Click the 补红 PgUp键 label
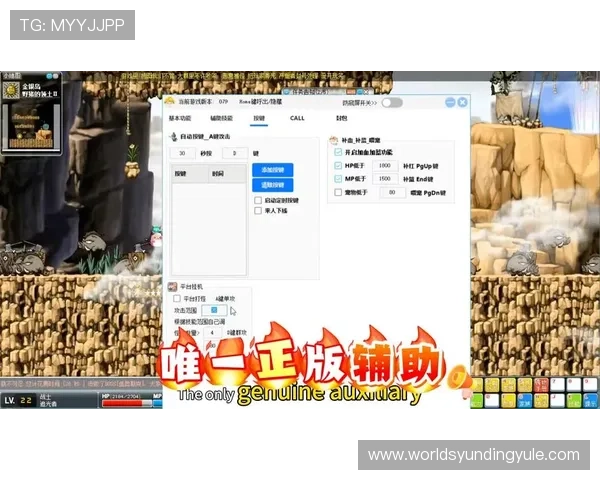Image resolution: width=600 pixels, height=480 pixels. [x=421, y=166]
